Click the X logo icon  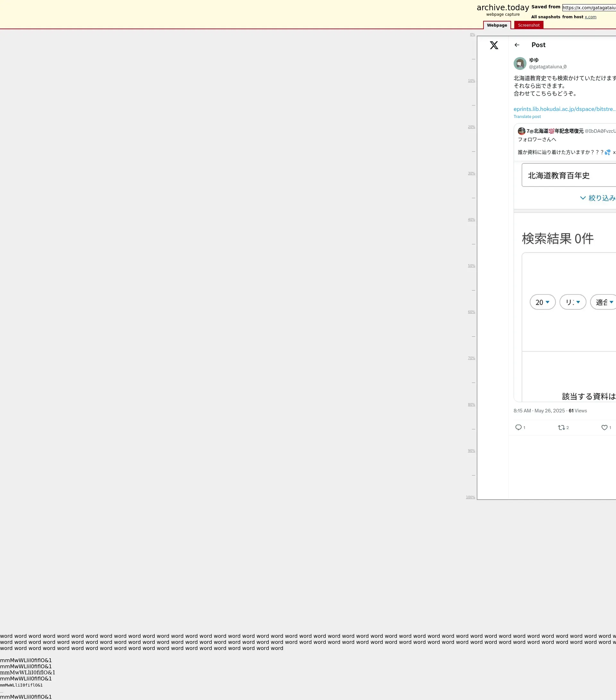494,45
